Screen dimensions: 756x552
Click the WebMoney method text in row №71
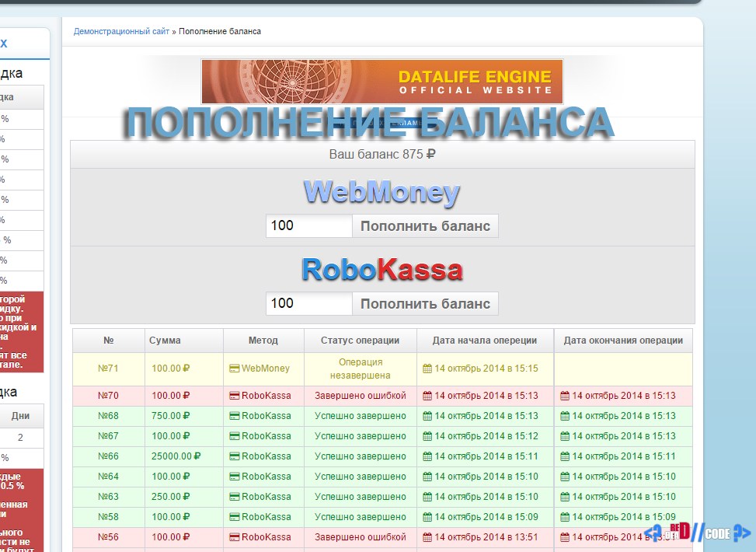click(x=265, y=369)
